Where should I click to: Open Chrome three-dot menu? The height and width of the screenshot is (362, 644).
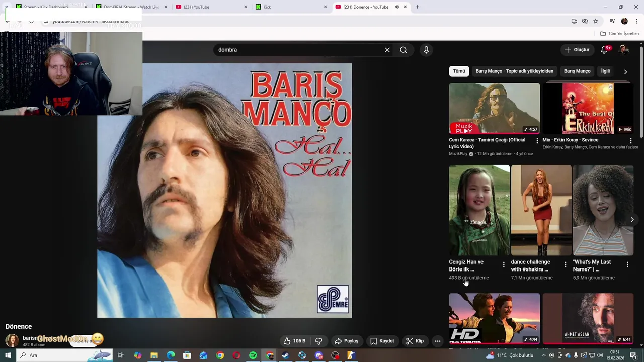click(636, 21)
